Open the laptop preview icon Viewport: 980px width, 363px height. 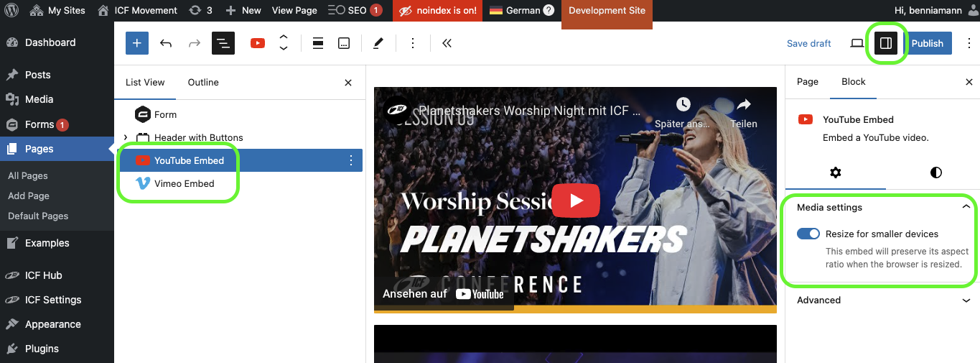coord(857,43)
